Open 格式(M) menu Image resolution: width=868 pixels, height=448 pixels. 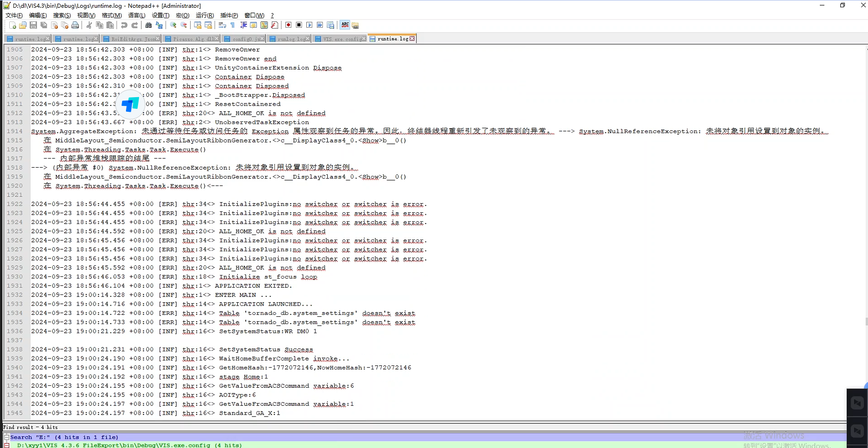point(111,16)
